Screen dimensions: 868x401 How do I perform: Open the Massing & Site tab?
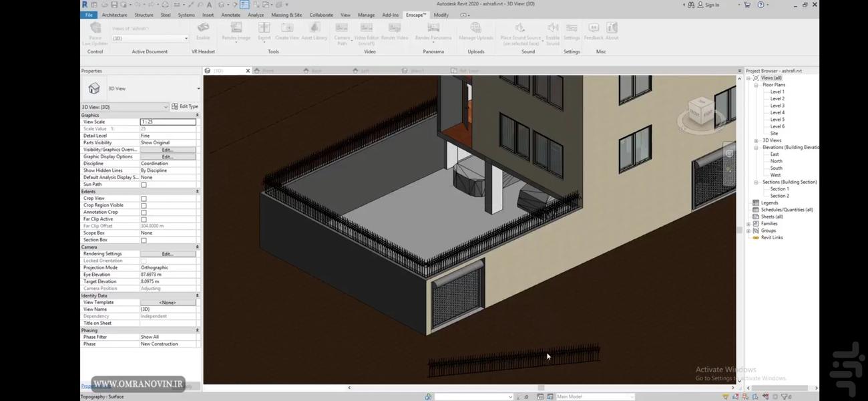click(286, 15)
